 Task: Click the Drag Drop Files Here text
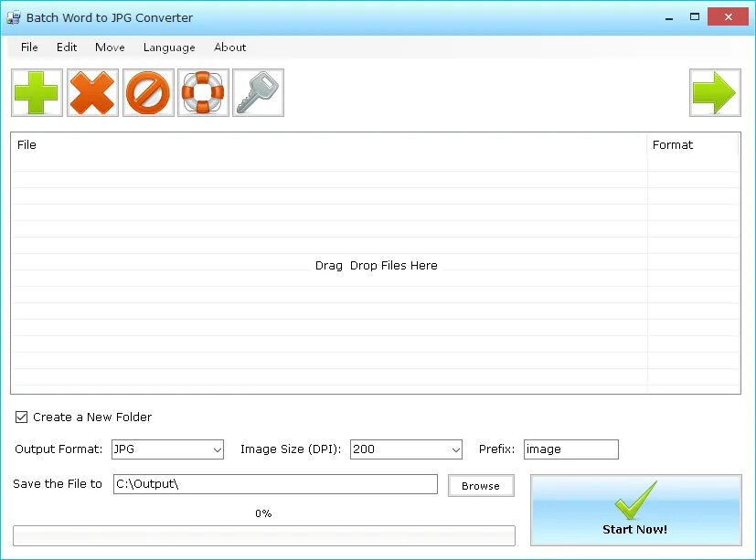pyautogui.click(x=376, y=266)
